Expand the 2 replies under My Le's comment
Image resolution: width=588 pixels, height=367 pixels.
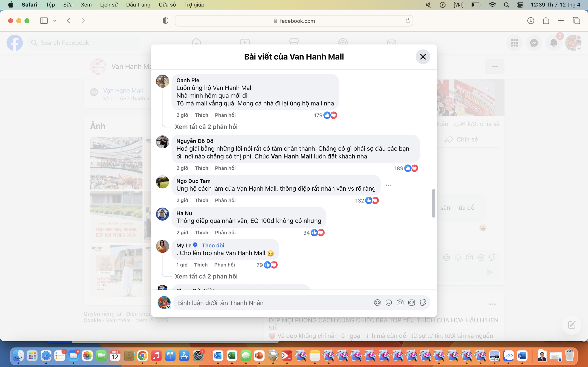click(206, 276)
